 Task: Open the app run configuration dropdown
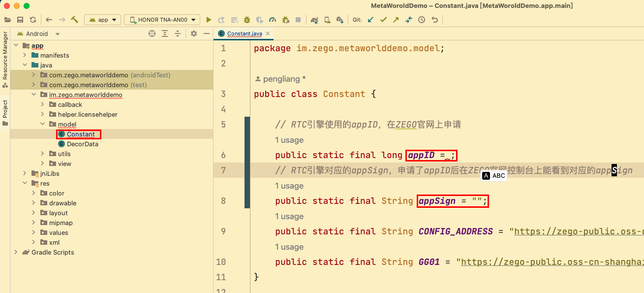tap(103, 20)
